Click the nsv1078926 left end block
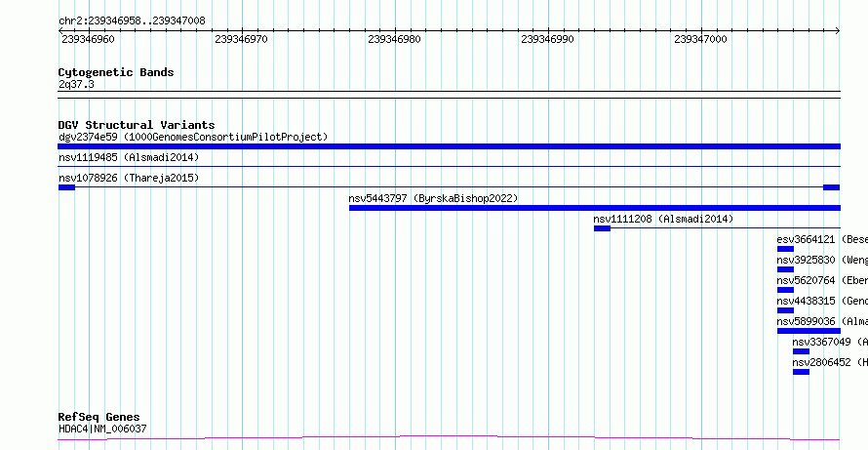 pos(66,187)
